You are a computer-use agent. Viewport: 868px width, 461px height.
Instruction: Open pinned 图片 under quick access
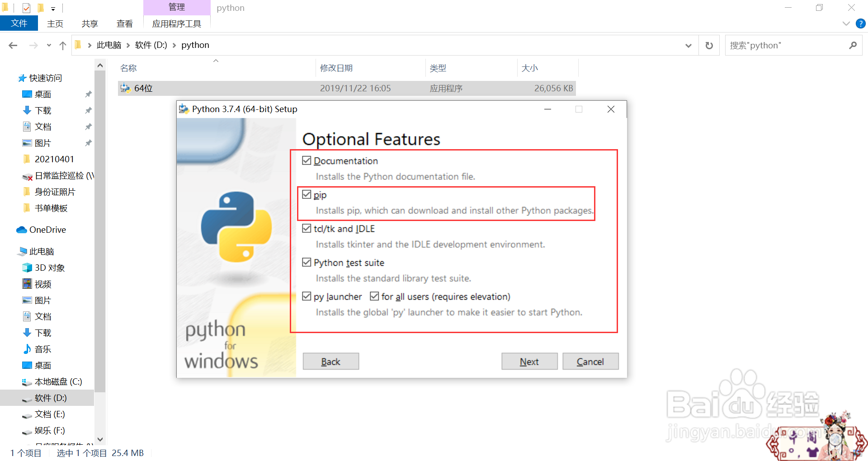coord(43,143)
